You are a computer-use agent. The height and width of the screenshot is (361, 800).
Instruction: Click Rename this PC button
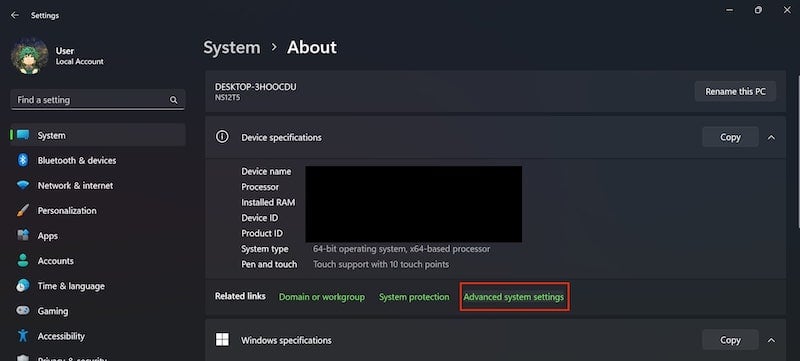click(735, 92)
